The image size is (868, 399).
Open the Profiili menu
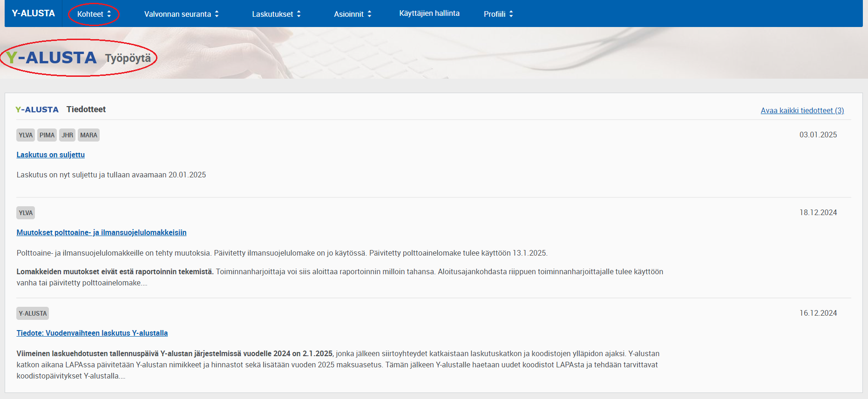pos(498,14)
